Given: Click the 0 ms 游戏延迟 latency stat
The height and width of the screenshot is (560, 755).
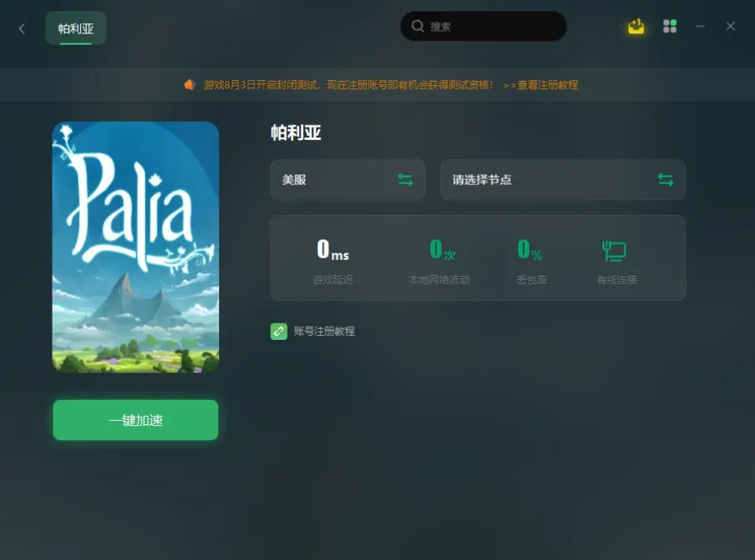Looking at the screenshot, I should pyautogui.click(x=332, y=262).
